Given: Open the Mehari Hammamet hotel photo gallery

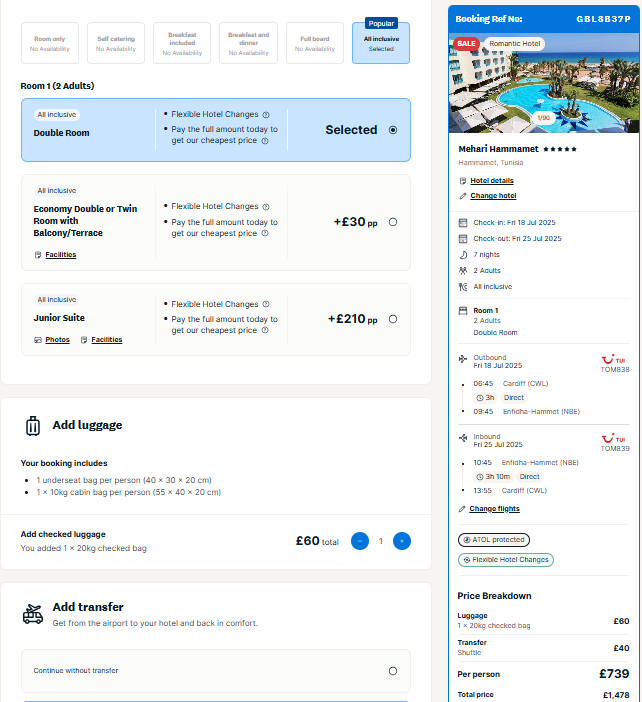Looking at the screenshot, I should point(544,83).
